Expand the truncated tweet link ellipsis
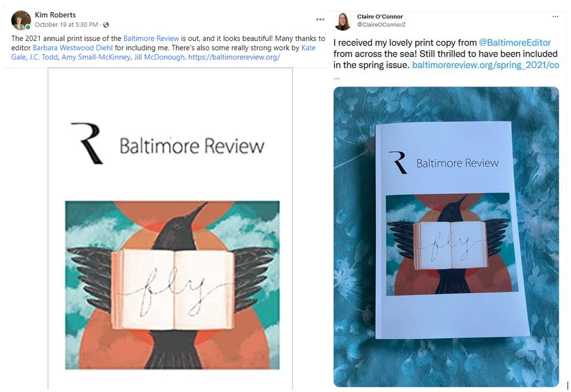The width and height of the screenshot is (571, 392). pyautogui.click(x=337, y=78)
